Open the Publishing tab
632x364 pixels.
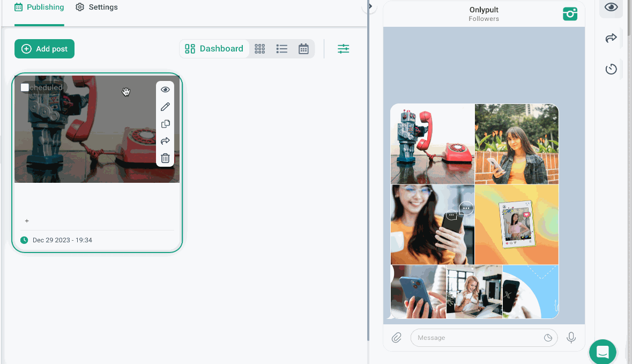(x=39, y=8)
